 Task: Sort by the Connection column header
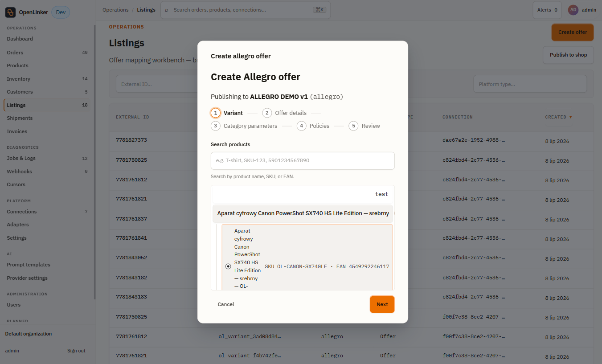click(458, 117)
